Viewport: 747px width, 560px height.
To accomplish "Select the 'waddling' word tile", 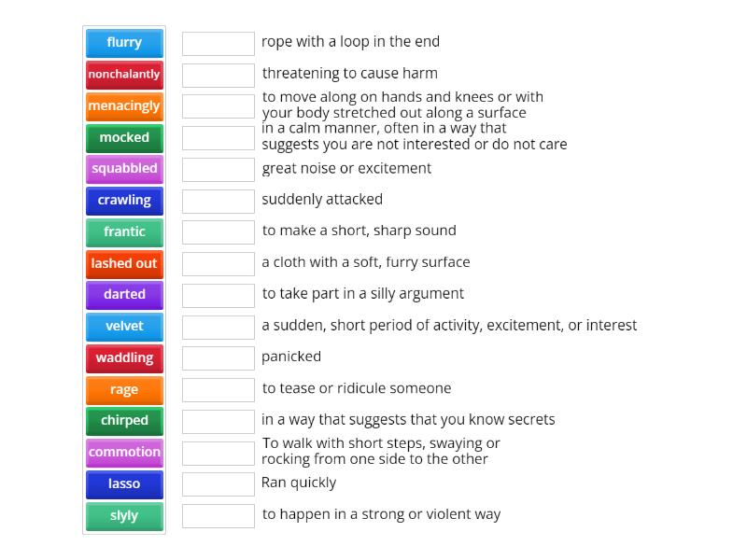I will point(124,358).
